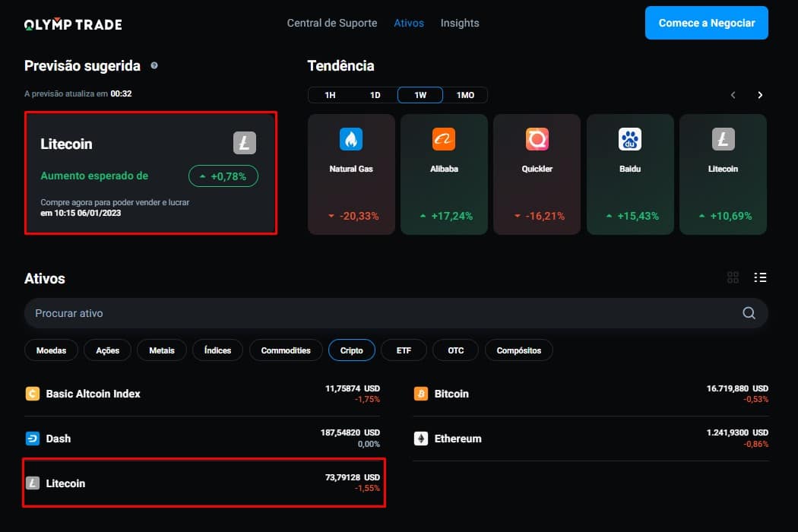Click the Dash price 187,54820 USD
798x532 pixels.
click(x=350, y=432)
